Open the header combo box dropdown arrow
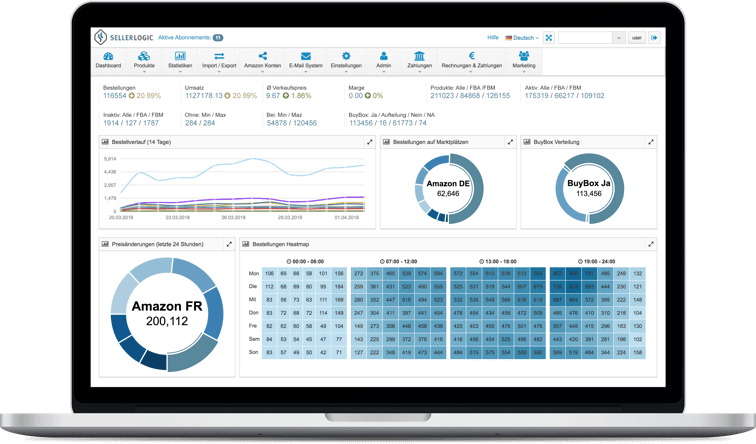This screenshot has height=444, width=756. coord(619,38)
